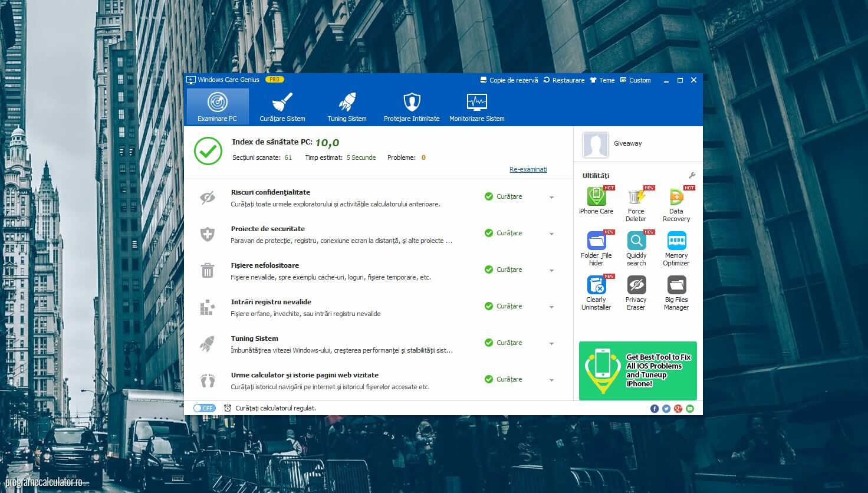Click the Re-examinați link
Viewport: 868px width, 493px height.
pyautogui.click(x=528, y=169)
